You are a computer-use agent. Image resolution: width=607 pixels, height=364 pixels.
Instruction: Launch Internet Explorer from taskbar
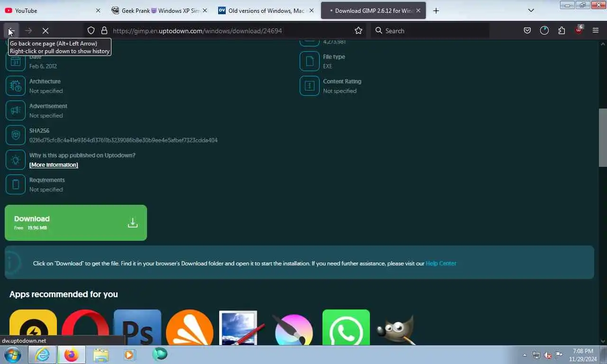[x=43, y=355]
